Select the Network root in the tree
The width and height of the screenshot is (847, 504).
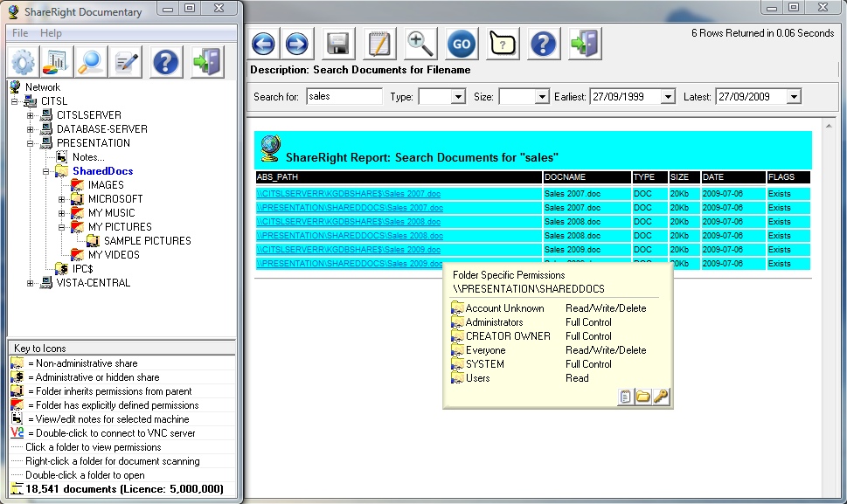tap(43, 87)
